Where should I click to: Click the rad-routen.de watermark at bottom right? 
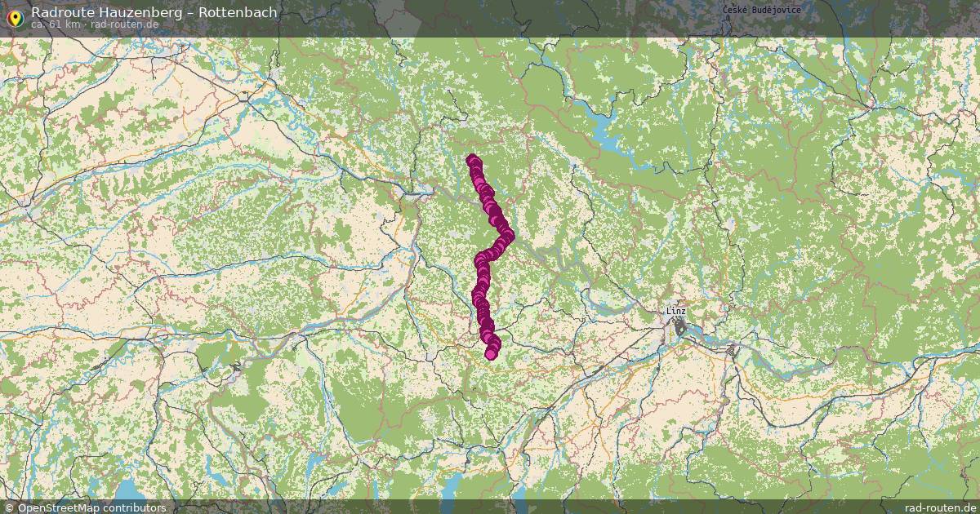940,507
